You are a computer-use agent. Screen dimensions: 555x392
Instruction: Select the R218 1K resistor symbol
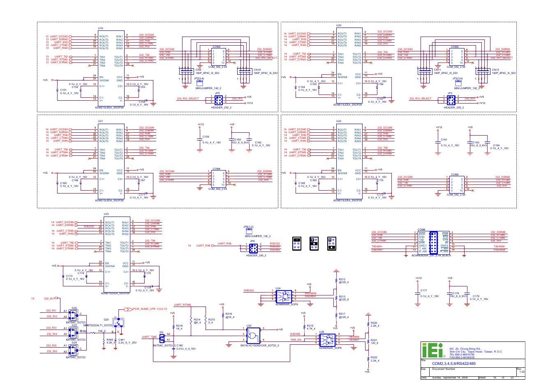[173, 327]
